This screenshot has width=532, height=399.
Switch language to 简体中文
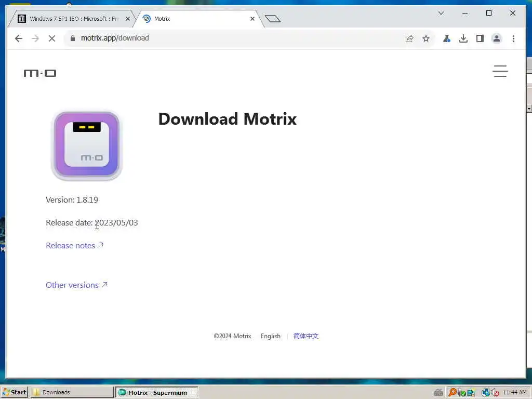(x=305, y=336)
